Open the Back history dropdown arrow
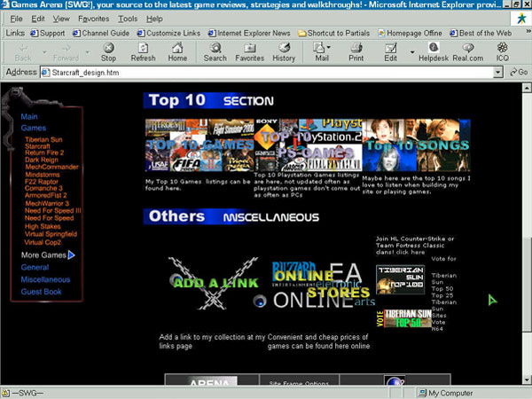 click(44, 52)
